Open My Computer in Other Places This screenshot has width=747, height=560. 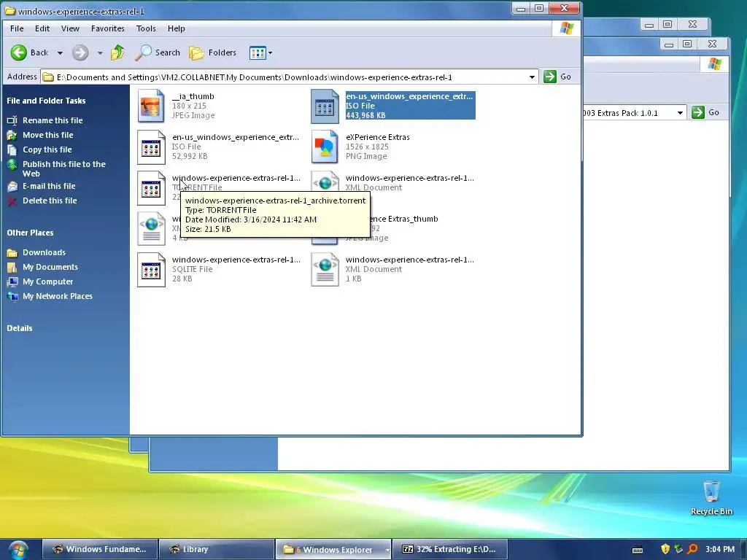(x=47, y=281)
